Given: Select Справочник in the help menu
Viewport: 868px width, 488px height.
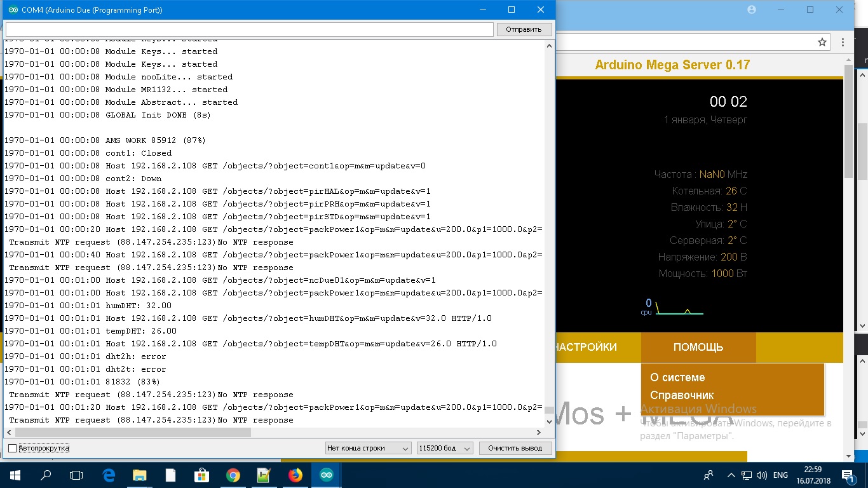Looking at the screenshot, I should click(682, 395).
